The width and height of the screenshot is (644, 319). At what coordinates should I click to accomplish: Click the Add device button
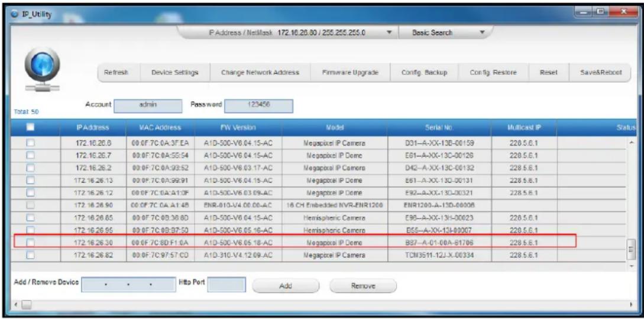286,286
